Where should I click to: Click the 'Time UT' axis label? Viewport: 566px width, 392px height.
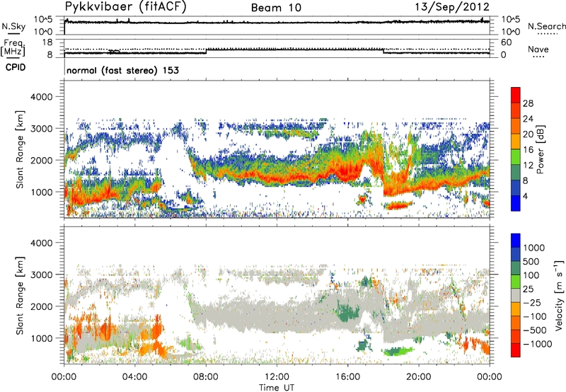coord(277,387)
